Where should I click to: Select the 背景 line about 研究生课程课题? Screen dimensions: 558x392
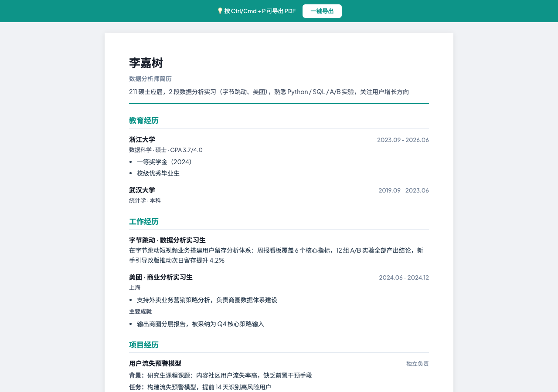[x=221, y=375]
